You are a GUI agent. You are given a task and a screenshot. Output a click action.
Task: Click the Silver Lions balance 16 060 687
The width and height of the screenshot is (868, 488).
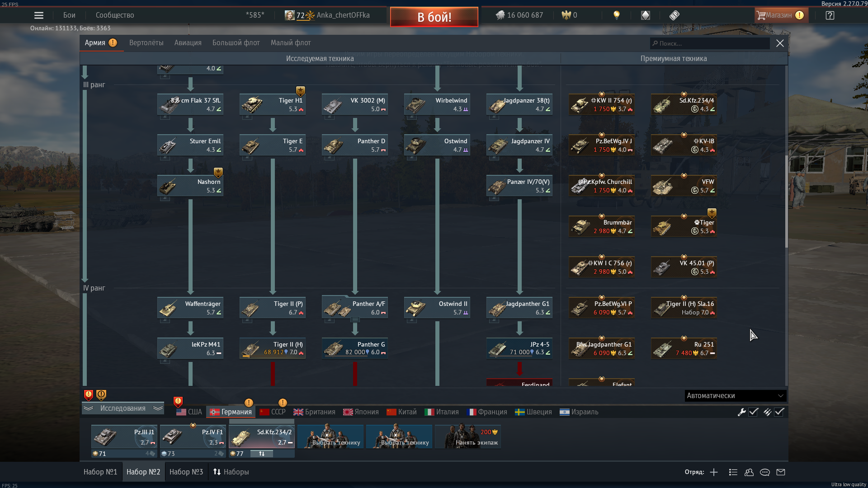click(519, 15)
